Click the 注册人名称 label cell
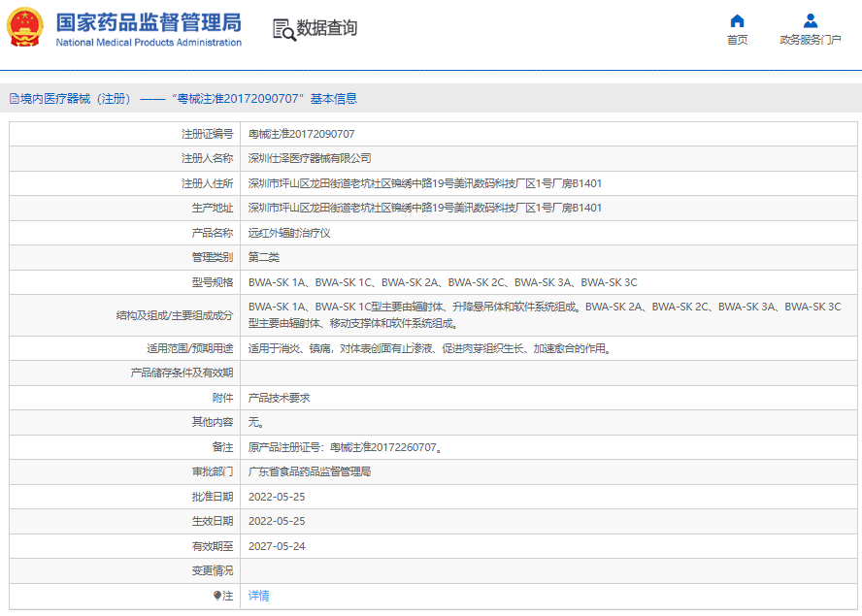The image size is (862, 616). tap(125, 159)
